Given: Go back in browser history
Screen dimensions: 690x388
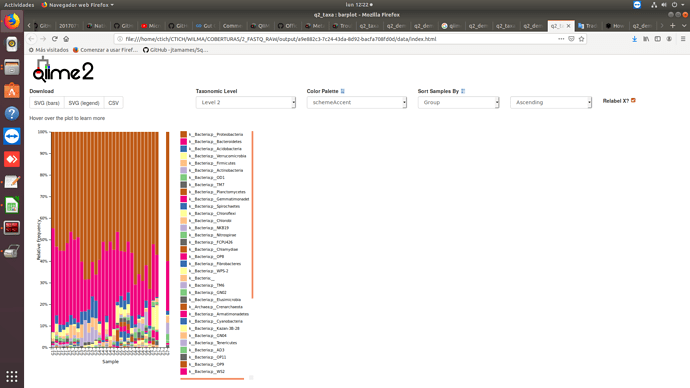Looking at the screenshot, I should pyautogui.click(x=31, y=39).
